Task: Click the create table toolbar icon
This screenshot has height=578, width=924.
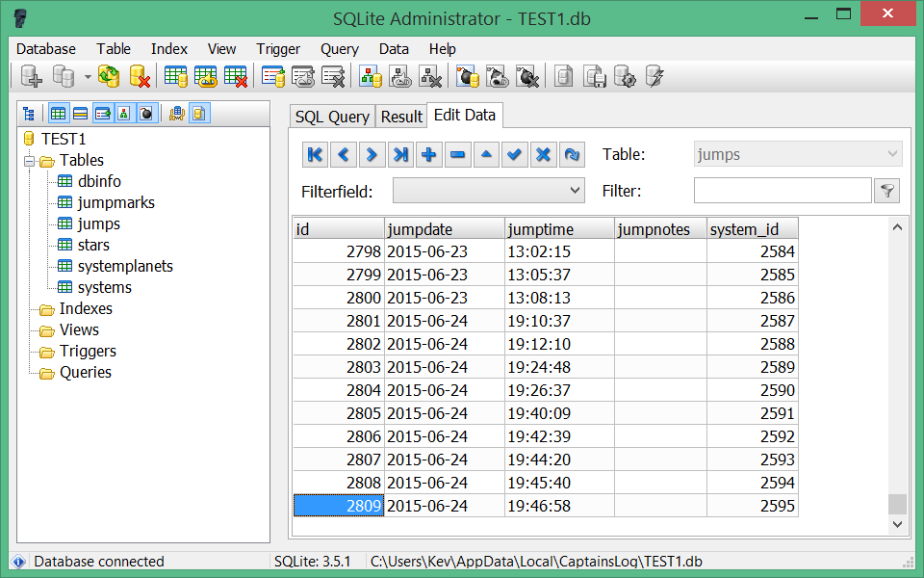Action: (x=175, y=77)
